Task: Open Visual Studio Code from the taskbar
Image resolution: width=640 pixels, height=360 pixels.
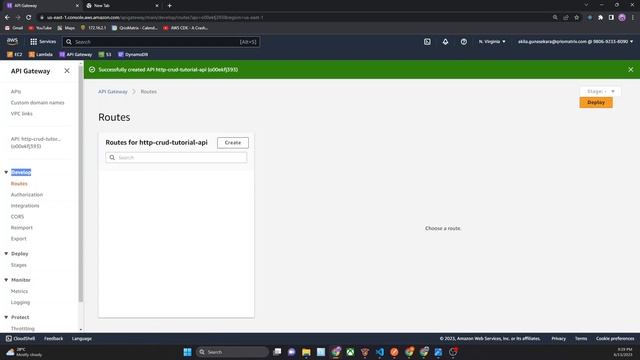Action: (380, 352)
